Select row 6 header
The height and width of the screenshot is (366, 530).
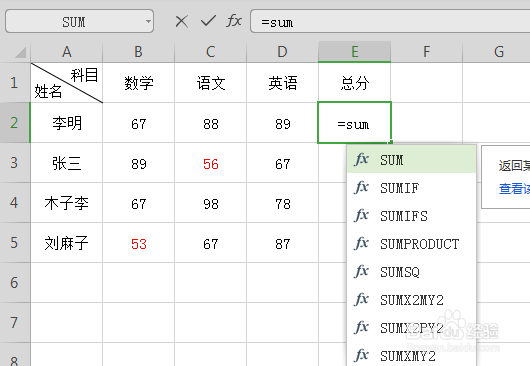pos(15,283)
